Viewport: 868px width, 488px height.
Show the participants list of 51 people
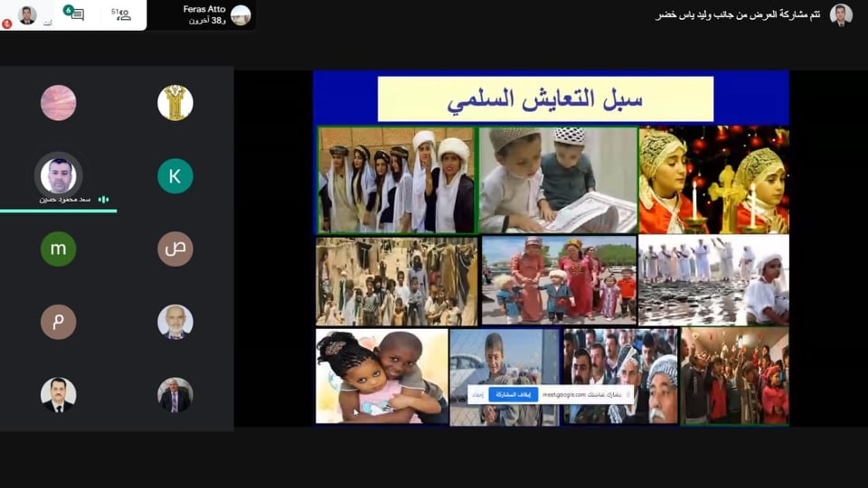tap(122, 14)
